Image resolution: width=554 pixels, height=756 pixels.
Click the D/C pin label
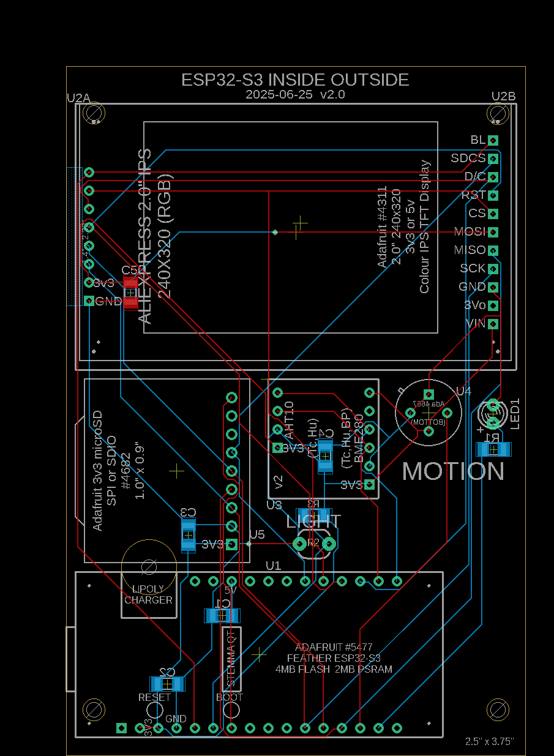[475, 176]
